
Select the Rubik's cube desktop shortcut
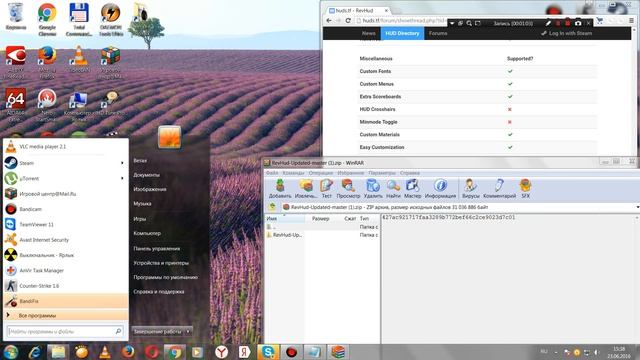[111, 62]
